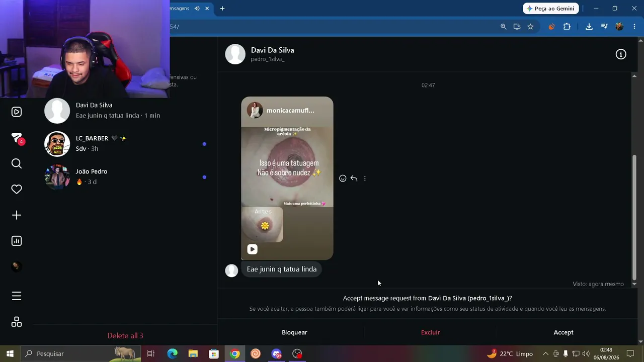Select LC_BARBER message request
Viewport: 644px width, 362px height.
point(126,144)
